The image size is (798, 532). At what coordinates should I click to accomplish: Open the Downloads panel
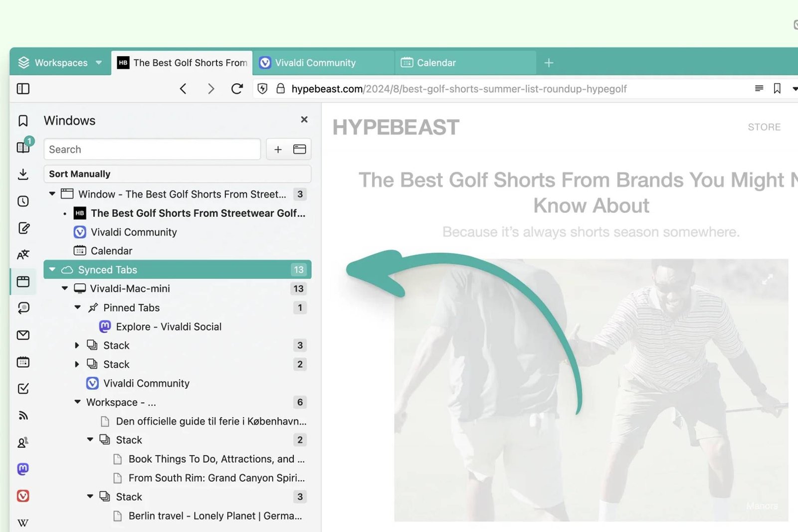[23, 174]
